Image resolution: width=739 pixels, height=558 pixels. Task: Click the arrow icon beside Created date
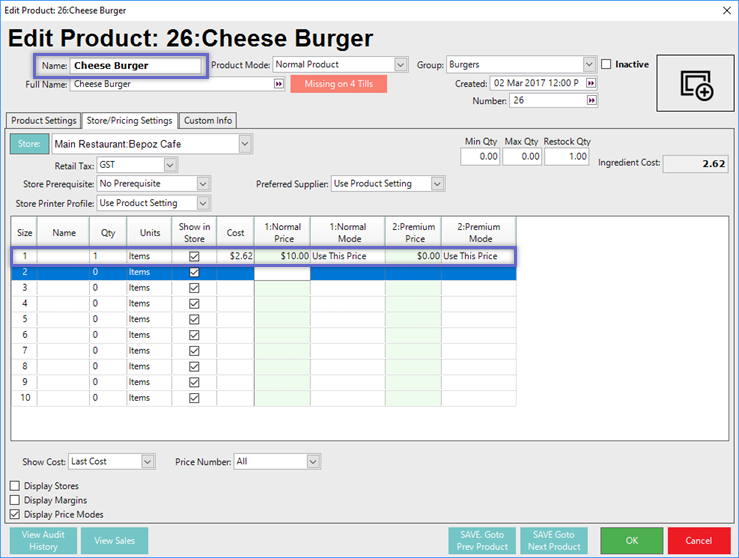coord(592,84)
